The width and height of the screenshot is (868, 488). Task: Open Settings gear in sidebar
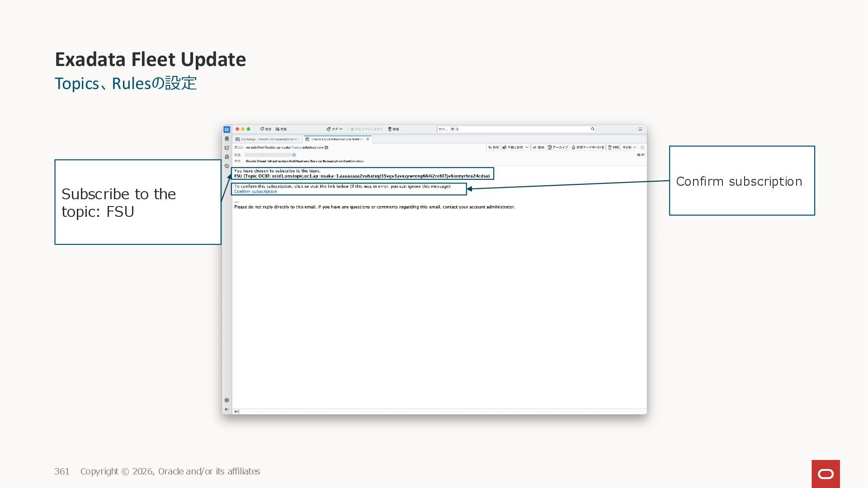coord(226,400)
